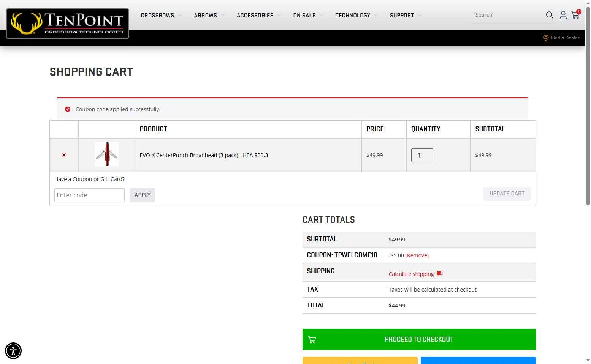Expand the Support menu chevron
591x364 pixels.
coord(420,16)
